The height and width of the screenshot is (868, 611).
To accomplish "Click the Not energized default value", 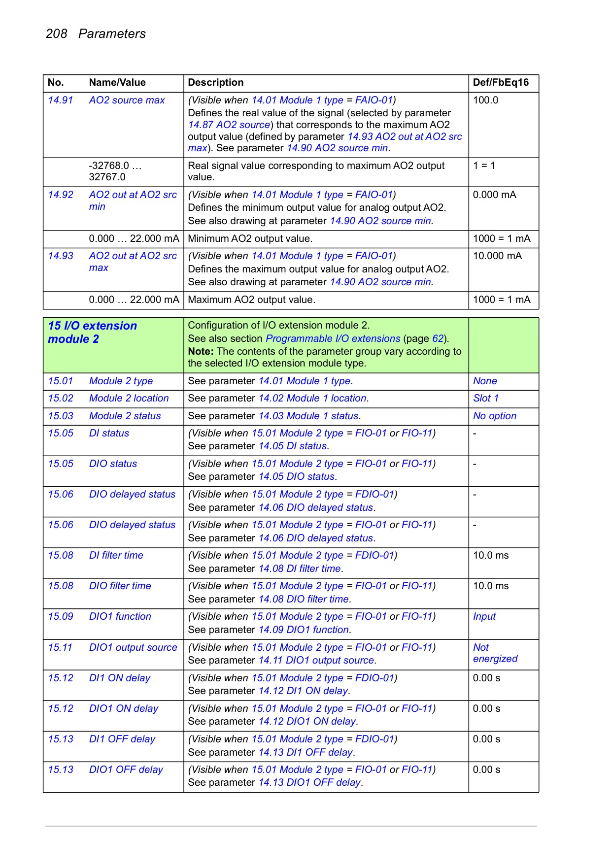I will pyautogui.click(x=495, y=653).
